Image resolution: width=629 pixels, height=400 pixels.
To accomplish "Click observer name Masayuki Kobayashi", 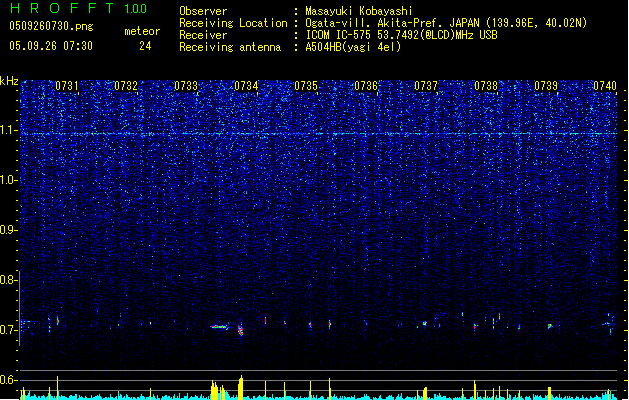I will [359, 11].
